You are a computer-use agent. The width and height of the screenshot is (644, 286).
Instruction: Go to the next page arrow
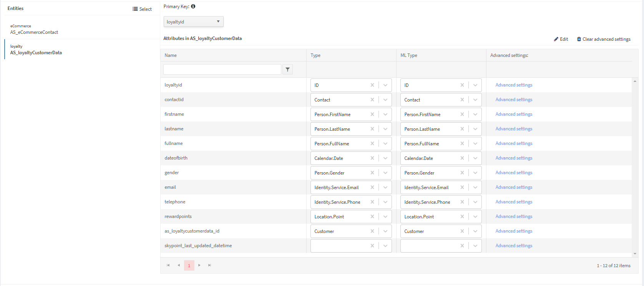pyautogui.click(x=199, y=265)
